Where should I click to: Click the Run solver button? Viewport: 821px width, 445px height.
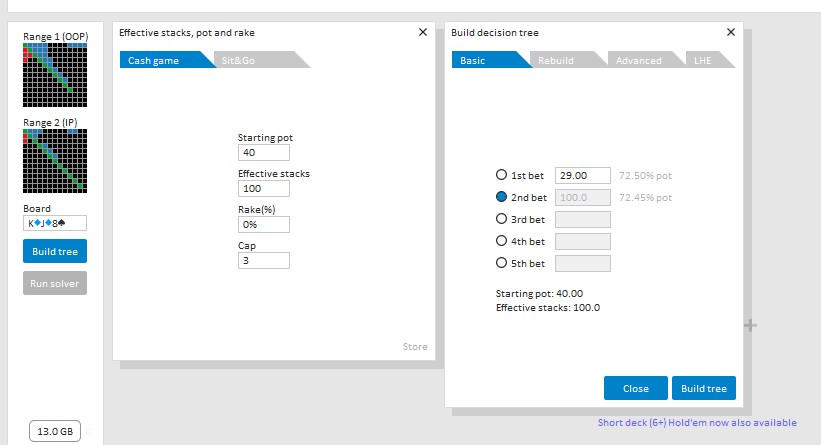[55, 283]
